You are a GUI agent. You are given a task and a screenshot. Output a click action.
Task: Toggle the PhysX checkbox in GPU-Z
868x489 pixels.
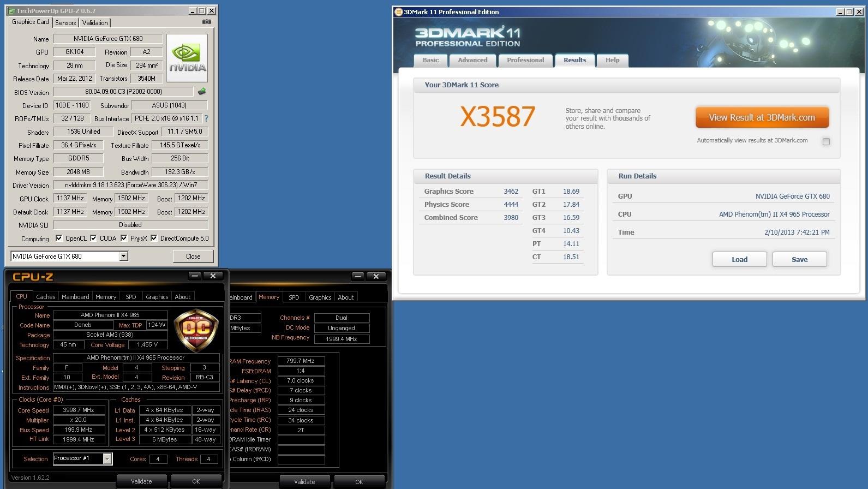[124, 238]
